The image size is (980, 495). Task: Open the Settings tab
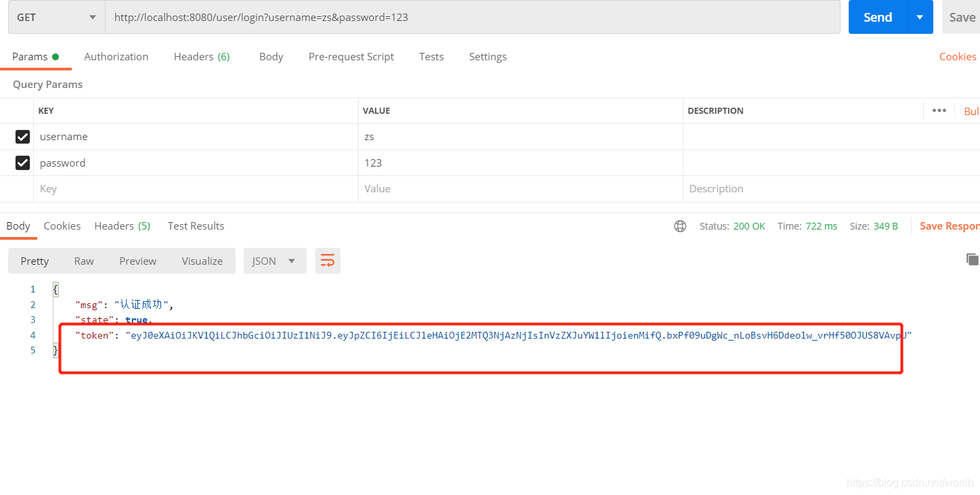click(487, 56)
